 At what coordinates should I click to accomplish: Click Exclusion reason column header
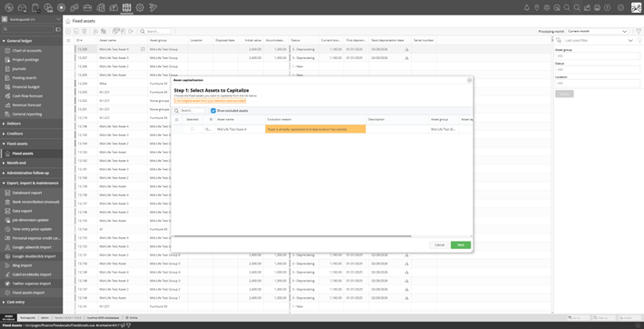tap(315, 120)
